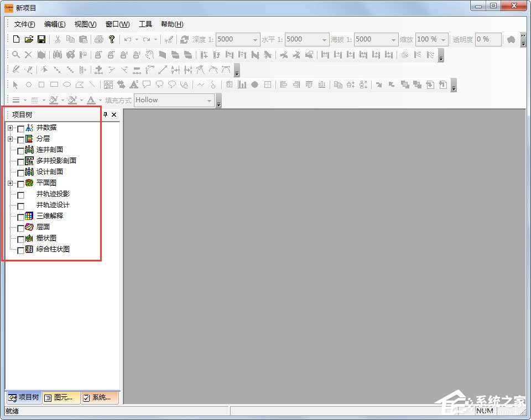531x420 pixels.
Task: Click the drawing toolbar overflow options button
Action: [454, 85]
